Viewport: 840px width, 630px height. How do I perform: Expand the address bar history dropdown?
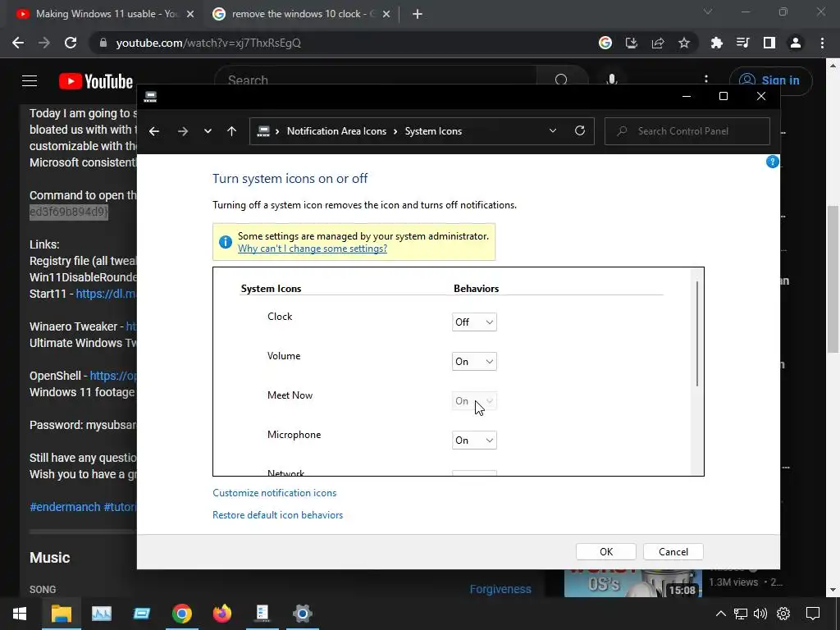tap(553, 131)
